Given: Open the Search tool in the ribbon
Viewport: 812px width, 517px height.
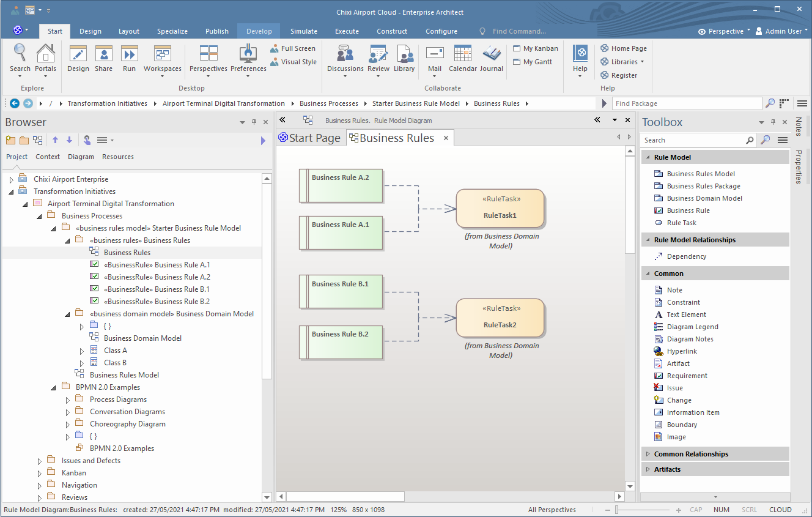Looking at the screenshot, I should (20, 58).
